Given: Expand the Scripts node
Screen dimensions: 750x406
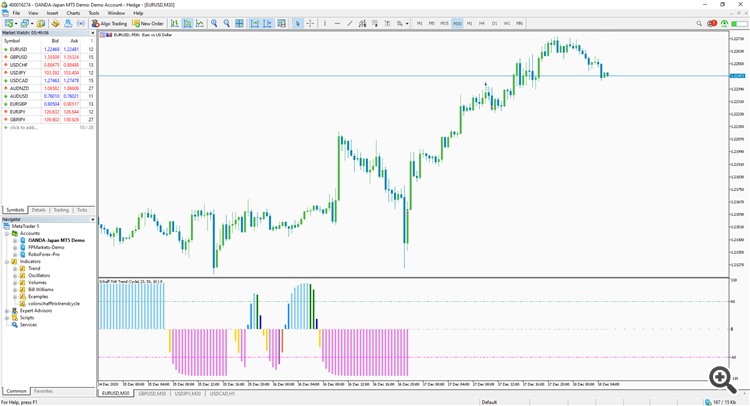Looking at the screenshot, I should click(x=7, y=318).
